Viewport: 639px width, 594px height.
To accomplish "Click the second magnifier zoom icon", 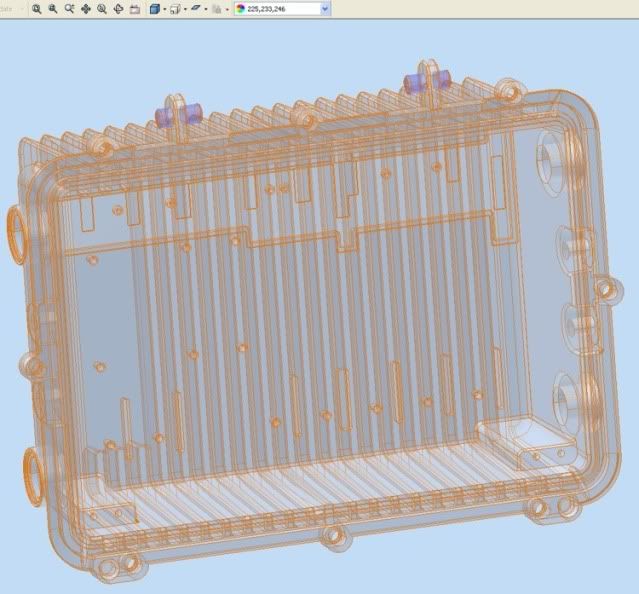I will 53,8.
